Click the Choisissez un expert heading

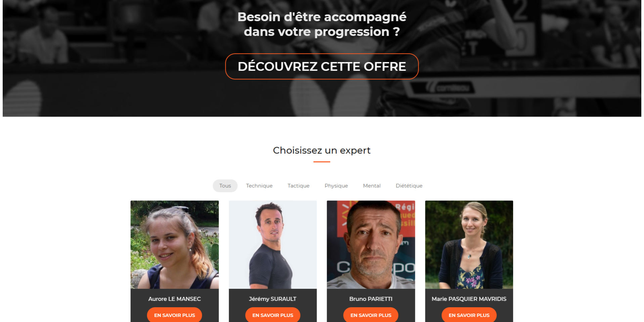(x=322, y=150)
